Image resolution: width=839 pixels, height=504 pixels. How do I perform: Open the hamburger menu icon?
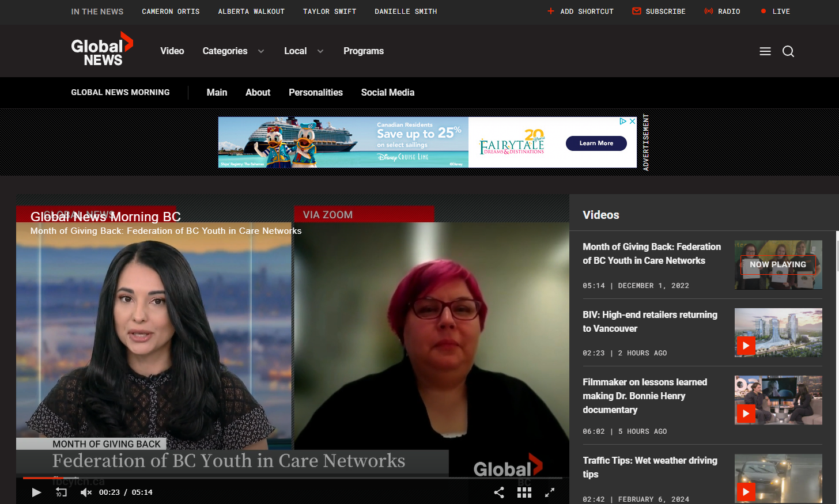pos(765,51)
